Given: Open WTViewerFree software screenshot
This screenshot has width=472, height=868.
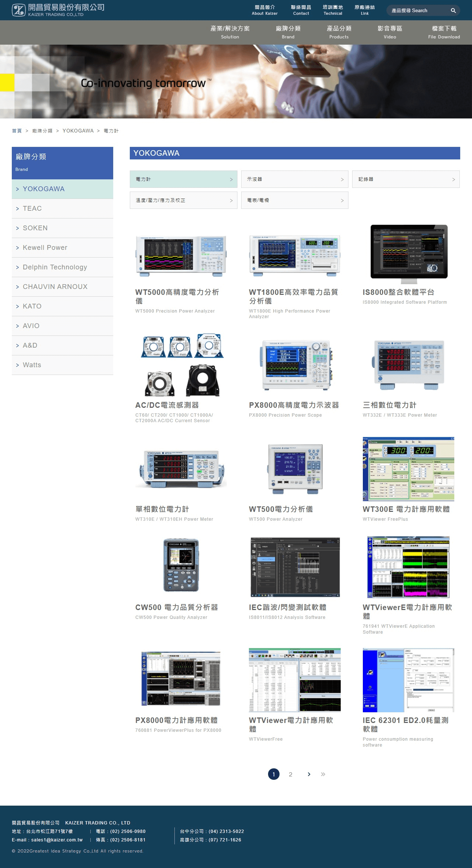Looking at the screenshot, I should (x=295, y=680).
